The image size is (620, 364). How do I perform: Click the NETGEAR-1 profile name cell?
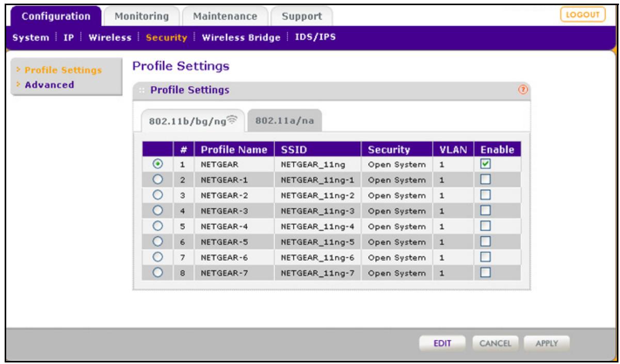click(233, 179)
